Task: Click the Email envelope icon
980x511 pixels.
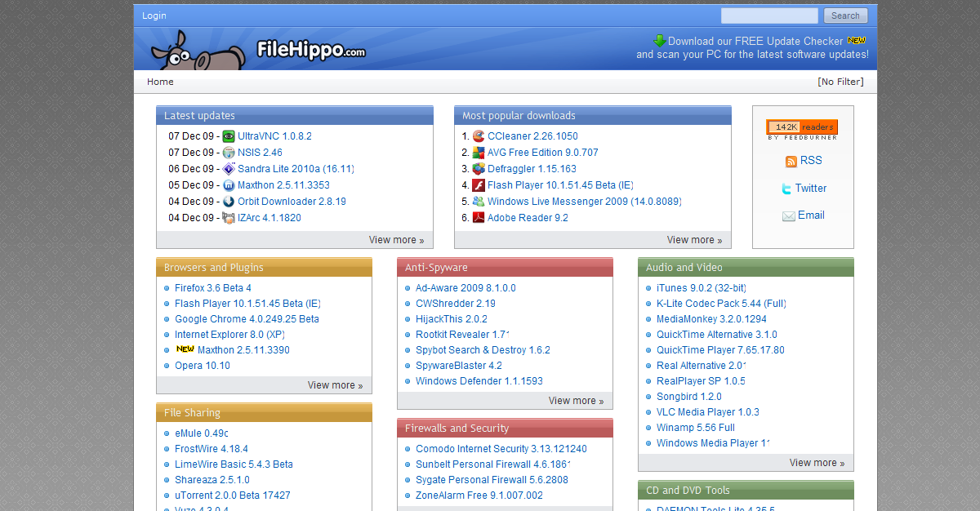Action: (x=788, y=216)
